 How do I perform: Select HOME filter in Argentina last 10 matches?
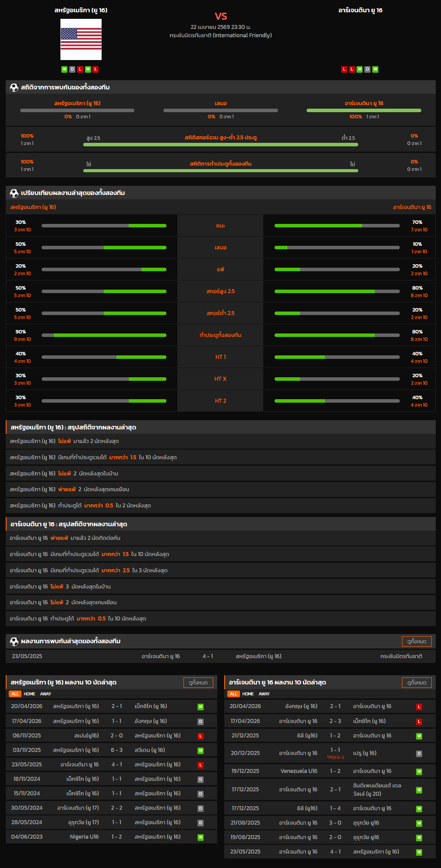click(248, 694)
